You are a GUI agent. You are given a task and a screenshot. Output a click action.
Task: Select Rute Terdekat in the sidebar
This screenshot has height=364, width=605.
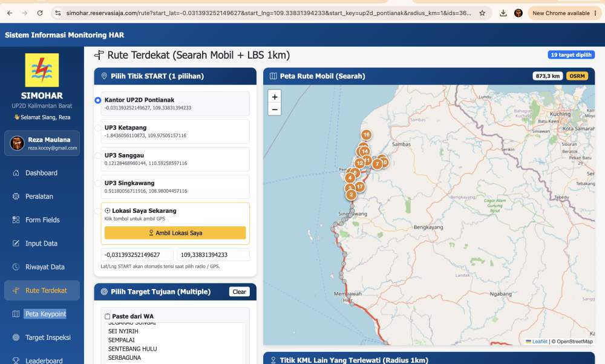point(42,291)
